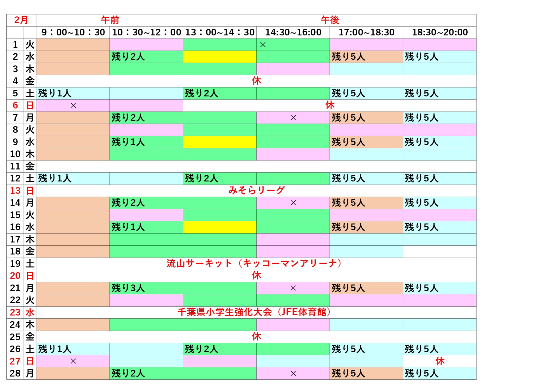Image resolution: width=555 pixels, height=392 pixels.
Task: Select the yellow cell in row 2
Action: tap(220, 57)
